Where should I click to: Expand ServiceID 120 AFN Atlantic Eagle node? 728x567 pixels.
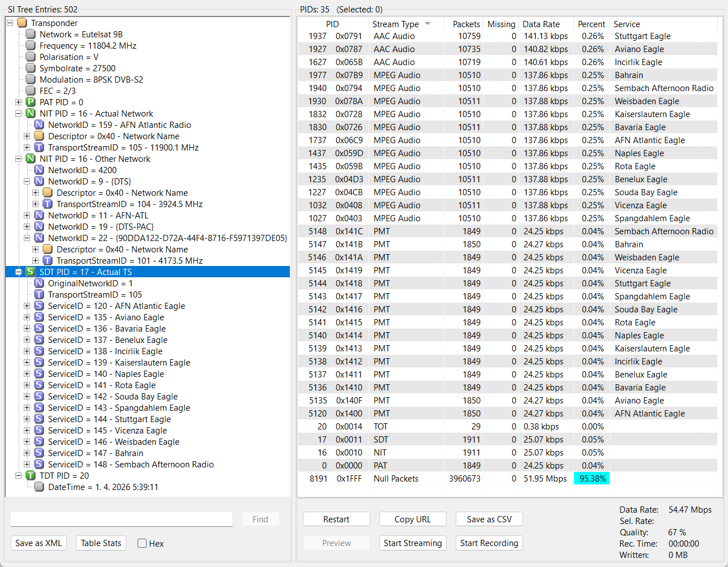pos(27,306)
